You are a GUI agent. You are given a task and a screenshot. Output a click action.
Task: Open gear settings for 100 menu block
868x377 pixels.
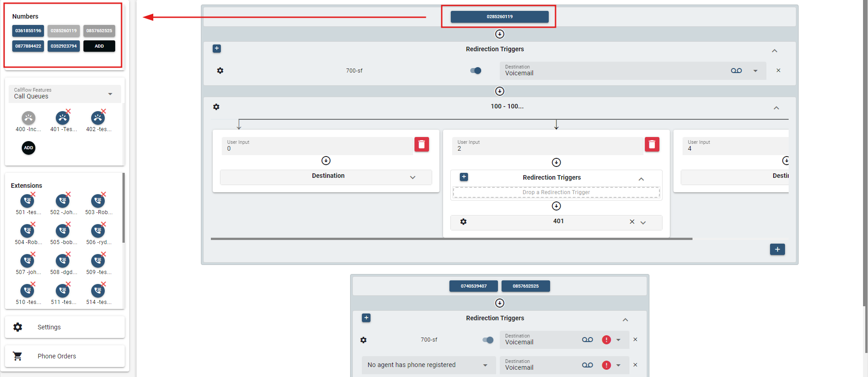(216, 107)
